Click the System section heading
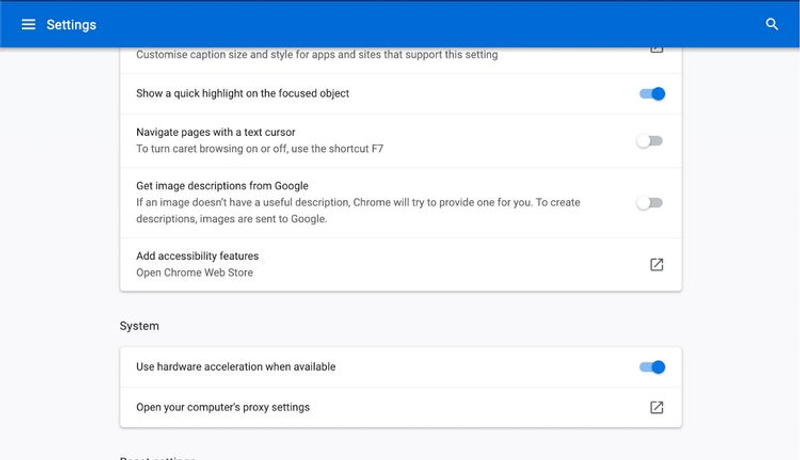The image size is (800, 460). click(x=139, y=326)
